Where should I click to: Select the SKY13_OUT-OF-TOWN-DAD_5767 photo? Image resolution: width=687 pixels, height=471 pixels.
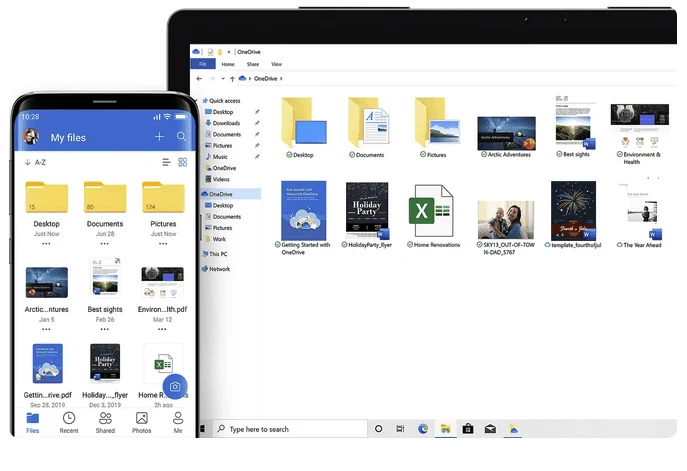coord(506,228)
